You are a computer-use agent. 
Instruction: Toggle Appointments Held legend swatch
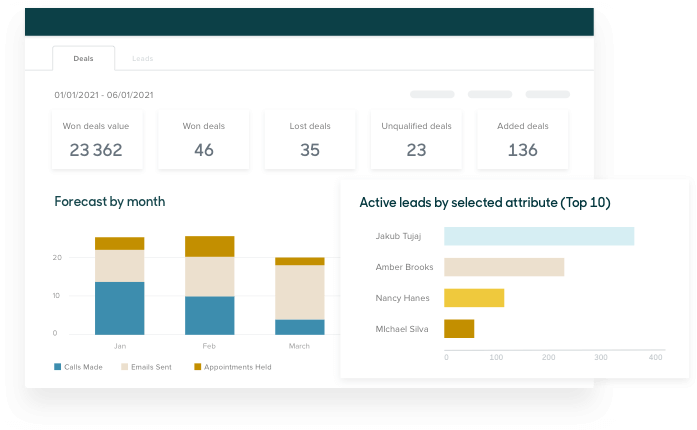[197, 367]
